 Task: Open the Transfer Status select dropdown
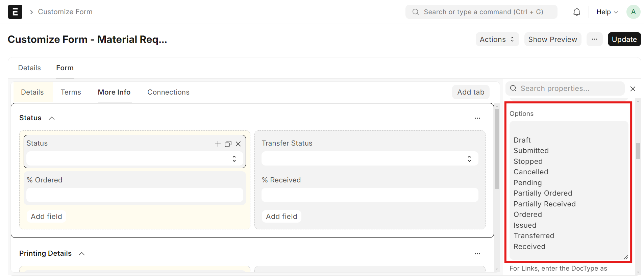tap(469, 158)
